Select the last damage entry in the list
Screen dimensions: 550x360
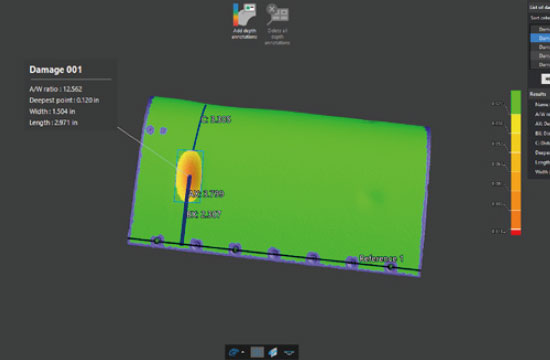540,65
